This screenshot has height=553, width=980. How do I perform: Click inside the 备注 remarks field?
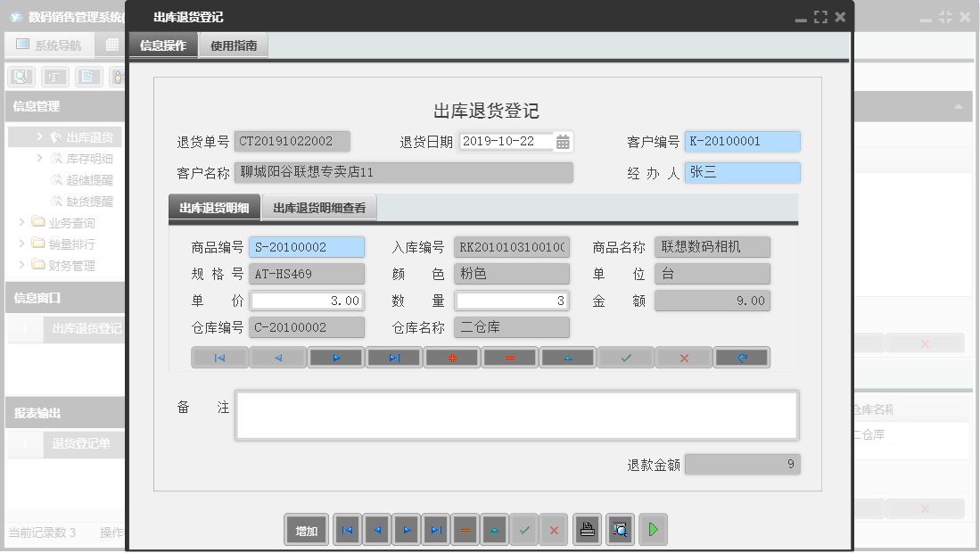[515, 414]
